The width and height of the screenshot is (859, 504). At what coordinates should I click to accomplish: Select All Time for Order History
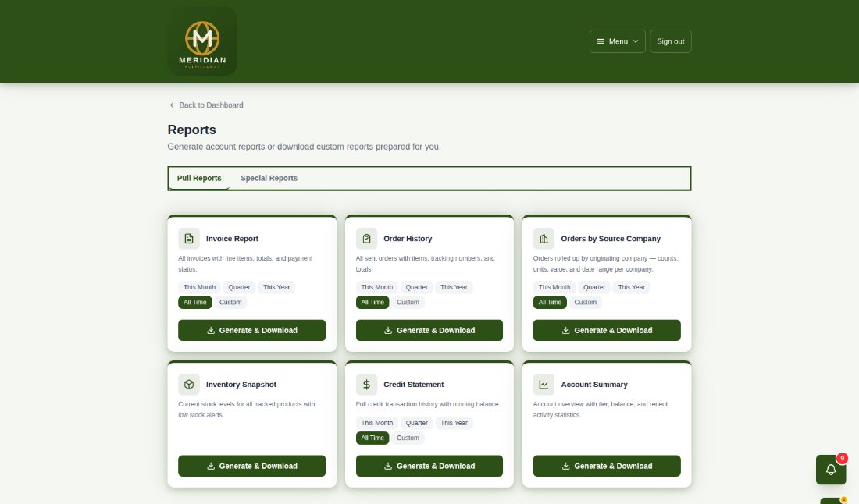372,302
